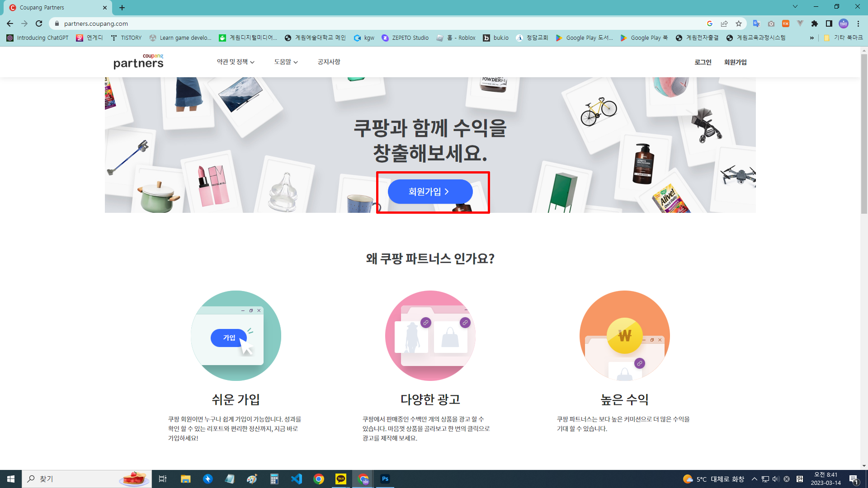Open the 홈 - Roblox bookmark

[x=456, y=38]
